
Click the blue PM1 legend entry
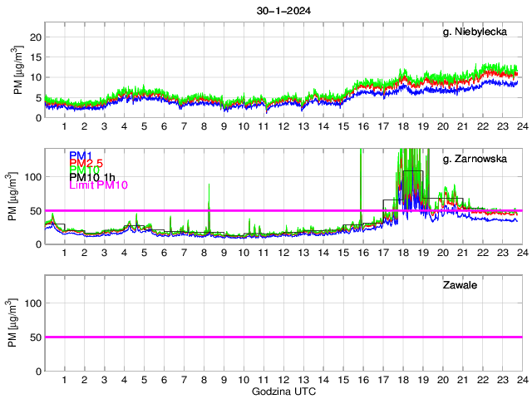pos(81,155)
